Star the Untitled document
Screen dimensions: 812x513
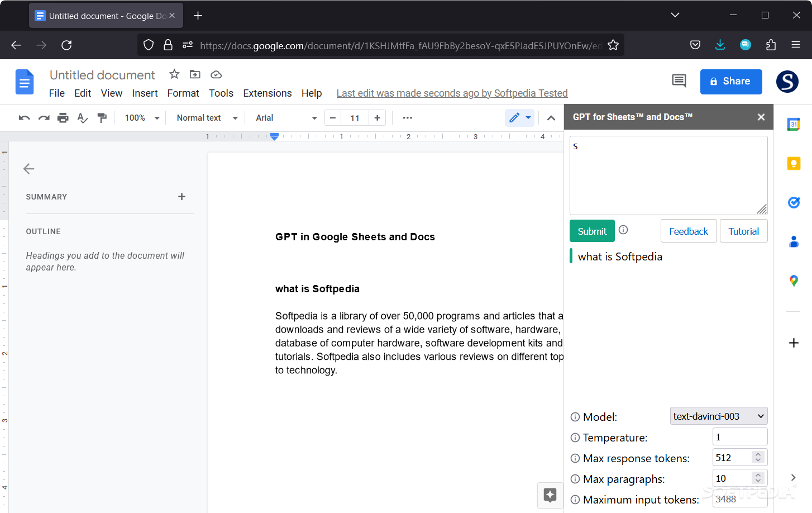pos(174,74)
